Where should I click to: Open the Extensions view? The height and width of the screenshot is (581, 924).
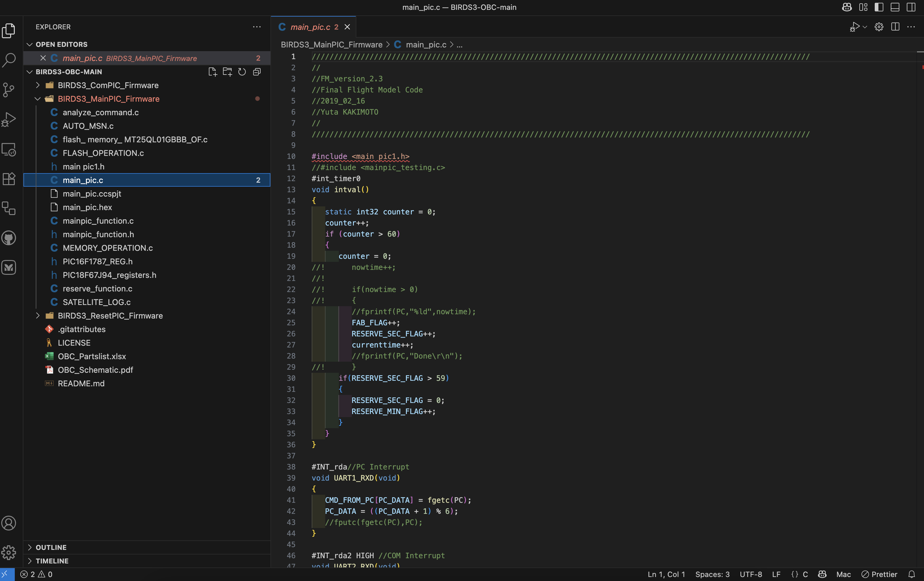pos(9,179)
